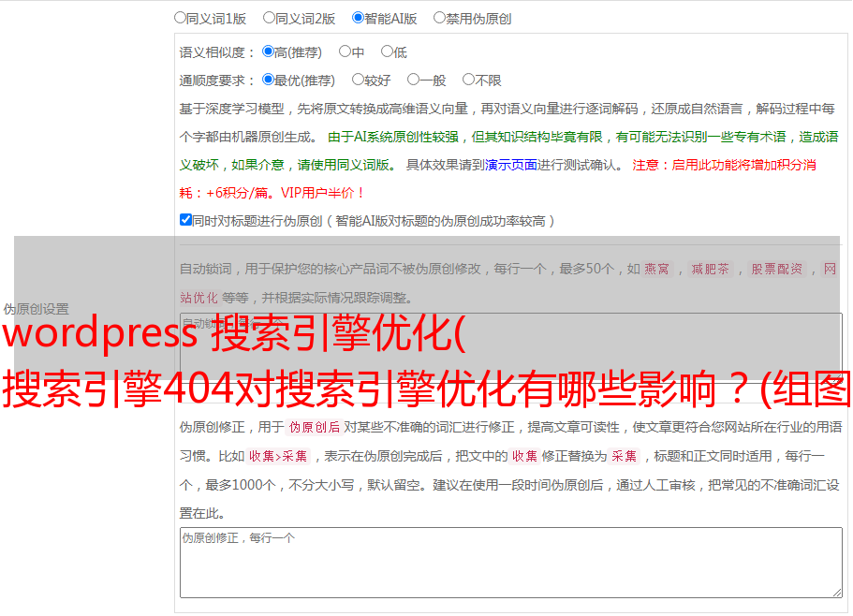Click the 减肥茶 example keyword
The width and height of the screenshot is (853, 616).
[x=710, y=269]
